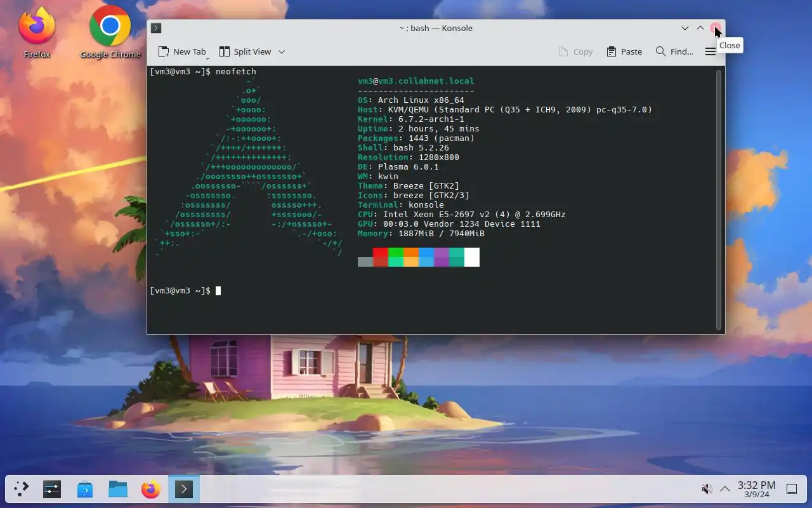This screenshot has width=812, height=508.
Task: Click the "Resolution: 1280x800" line
Action: tap(409, 157)
